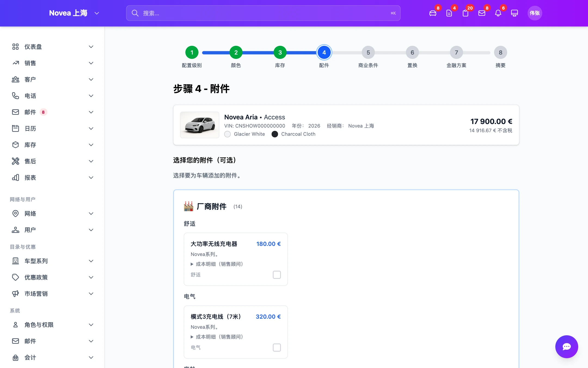Open the notifications bell icon
The width and height of the screenshot is (588, 368).
pyautogui.click(x=498, y=13)
